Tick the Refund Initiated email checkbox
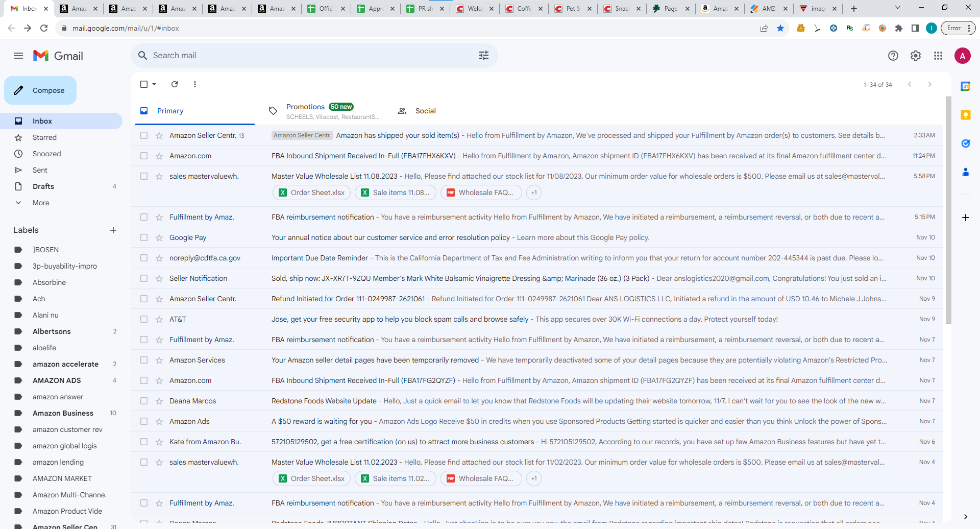 point(144,299)
